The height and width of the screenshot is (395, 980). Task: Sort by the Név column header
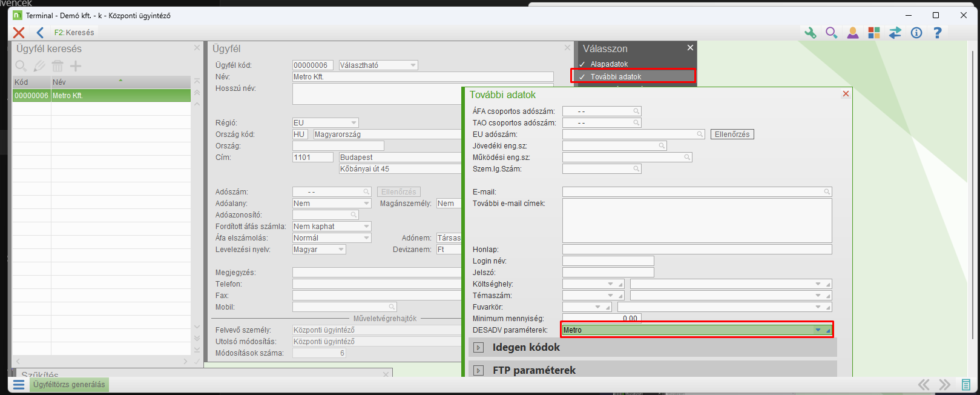click(120, 82)
